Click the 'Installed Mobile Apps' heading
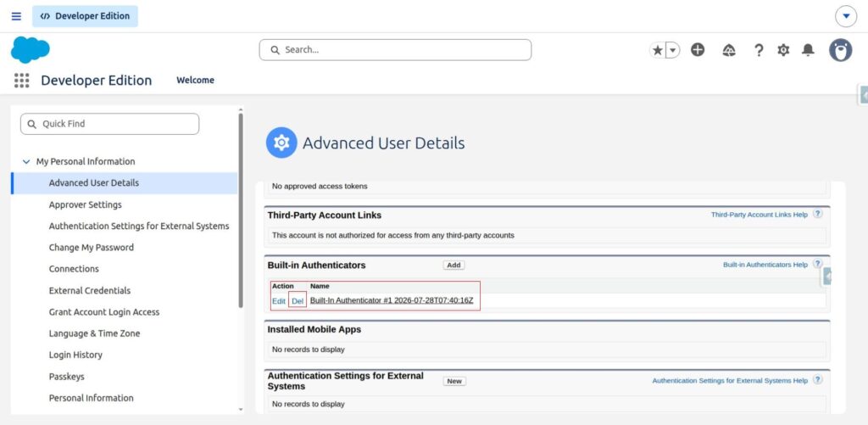This screenshot has height=425, width=868. click(314, 330)
